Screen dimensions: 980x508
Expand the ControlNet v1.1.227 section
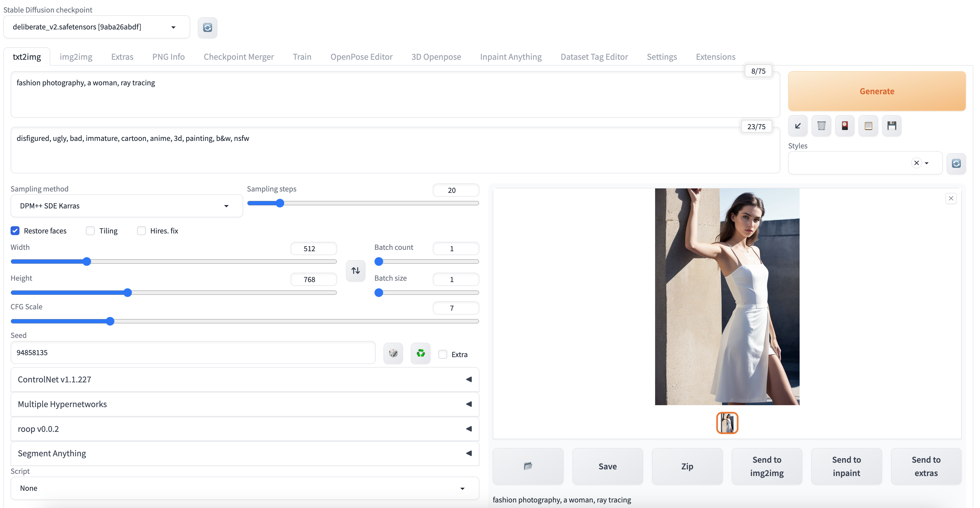(x=244, y=379)
